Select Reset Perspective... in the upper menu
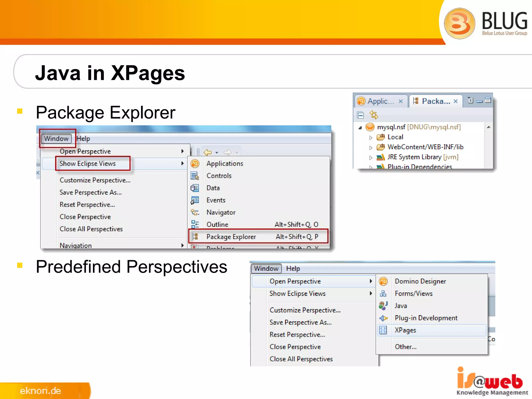Screen dimensions: 532x399 (87, 204)
